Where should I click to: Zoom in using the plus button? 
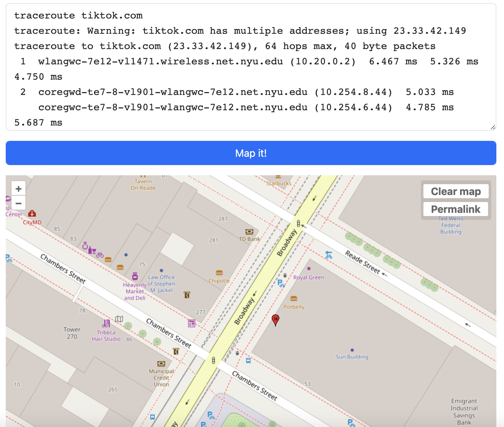[18, 189]
